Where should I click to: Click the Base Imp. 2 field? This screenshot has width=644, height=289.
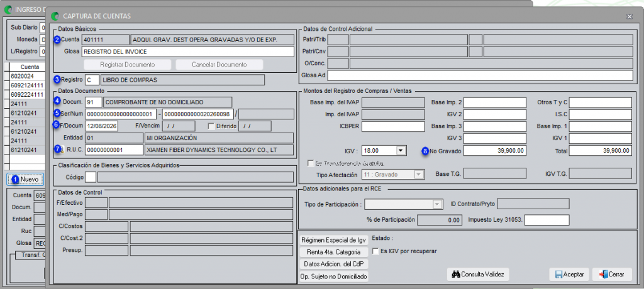(495, 102)
